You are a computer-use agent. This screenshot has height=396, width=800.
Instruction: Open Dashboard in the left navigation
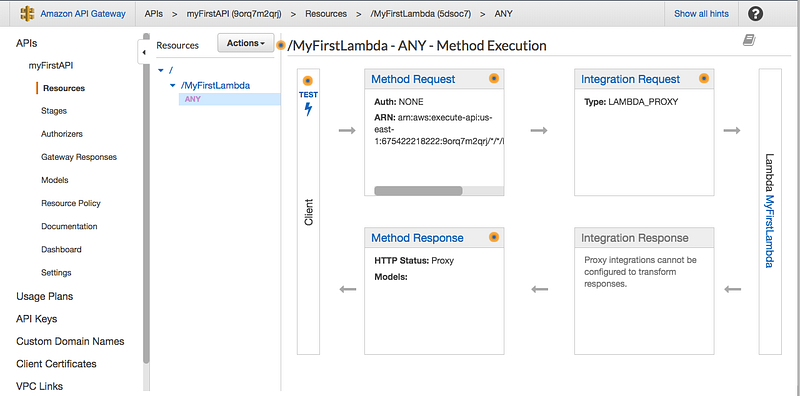(61, 250)
